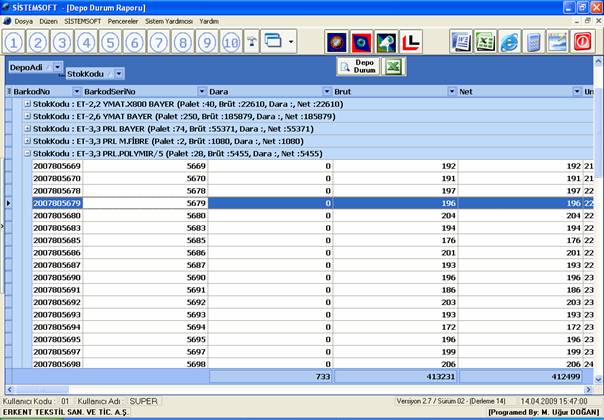604x420 pixels.
Task: Open the Dara column filter dropdown
Action: coord(327,91)
